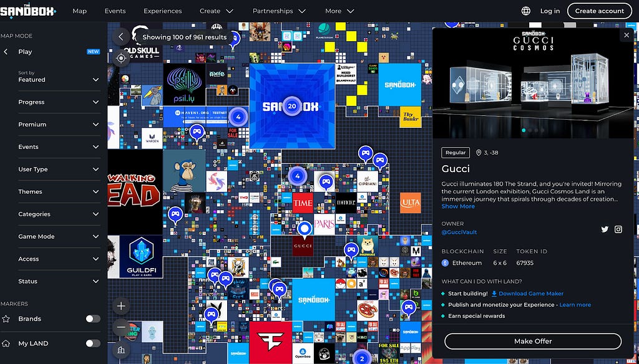Select the location pin above Gucci tile
This screenshot has width=639, height=364.
[x=304, y=230]
